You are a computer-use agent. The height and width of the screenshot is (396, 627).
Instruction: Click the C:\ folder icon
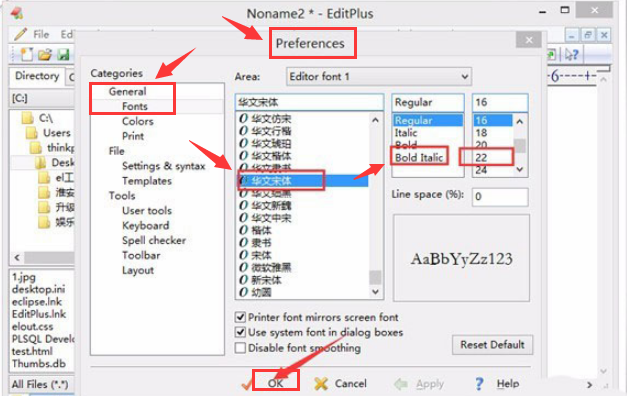tap(28, 118)
